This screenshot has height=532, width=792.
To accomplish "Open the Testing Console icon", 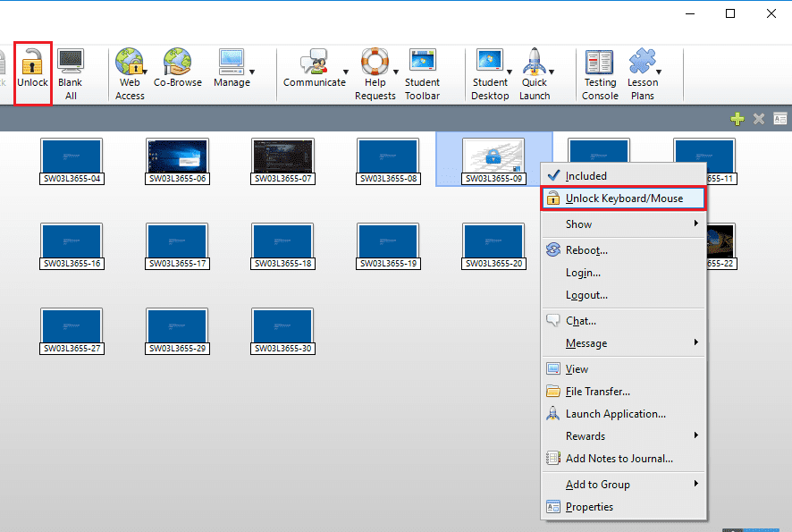I will coord(600,63).
